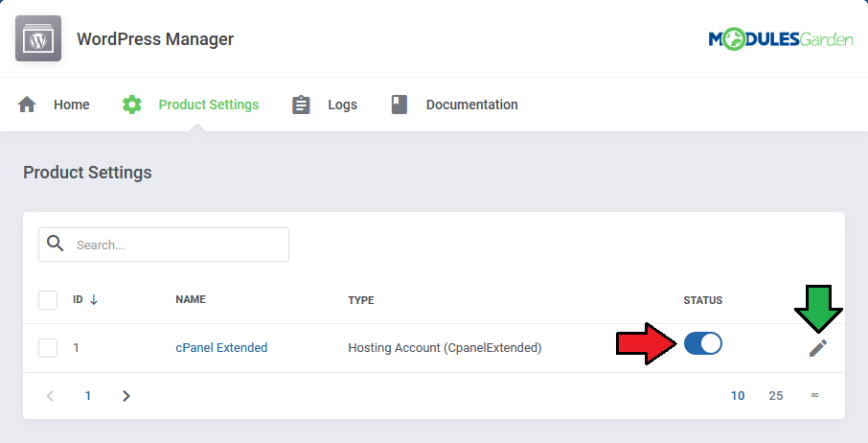Open the ModulesGarden logo link
868x443 pixels.
click(781, 38)
